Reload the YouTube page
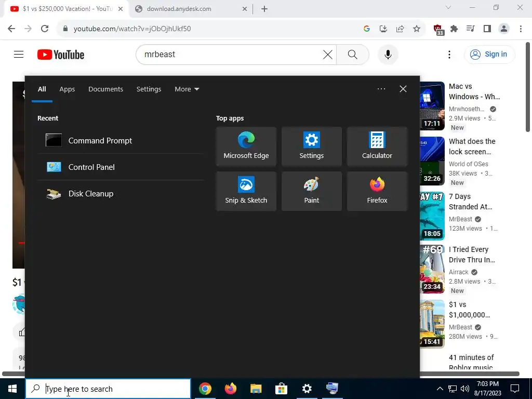The image size is (532, 399). (x=45, y=29)
